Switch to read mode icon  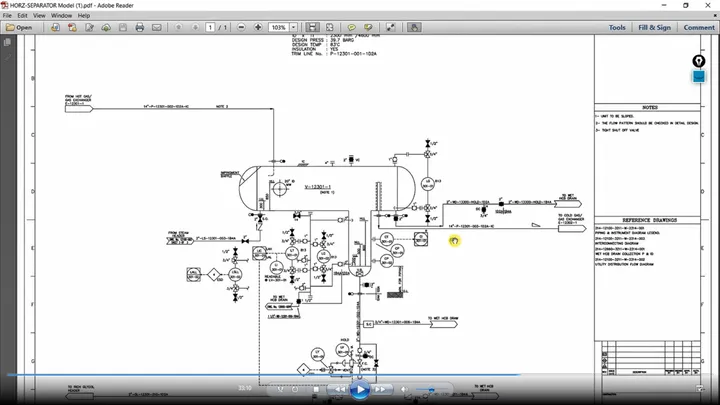[391, 28]
